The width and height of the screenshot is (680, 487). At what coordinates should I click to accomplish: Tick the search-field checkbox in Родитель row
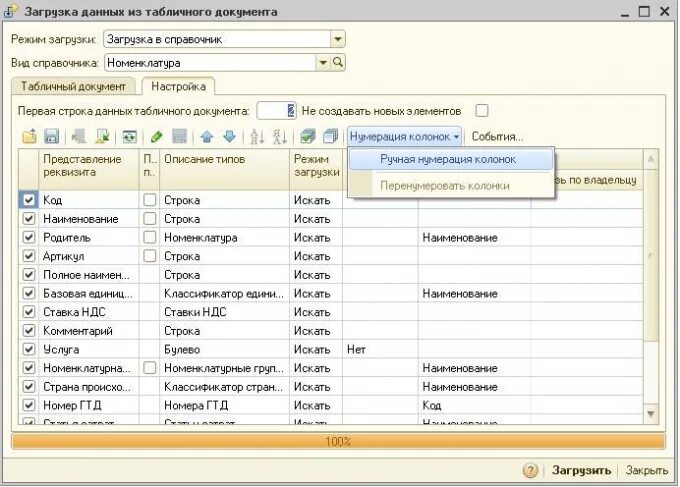150,237
